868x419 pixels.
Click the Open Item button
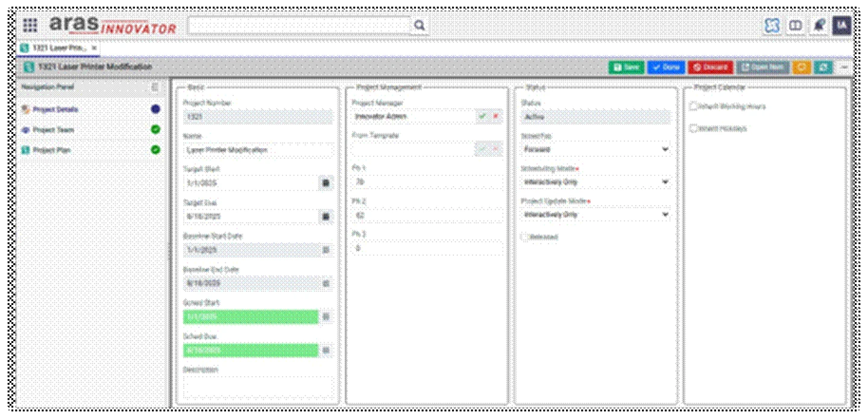(763, 67)
